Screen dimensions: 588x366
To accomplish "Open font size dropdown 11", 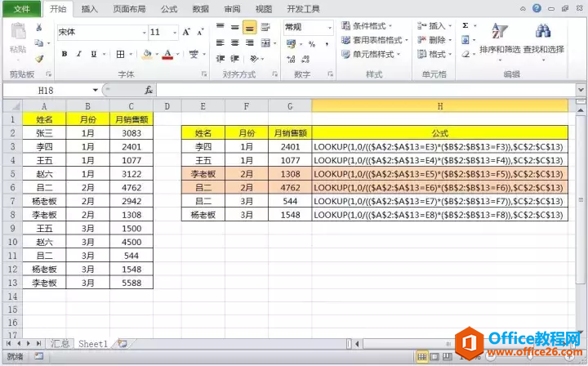I will pos(175,33).
